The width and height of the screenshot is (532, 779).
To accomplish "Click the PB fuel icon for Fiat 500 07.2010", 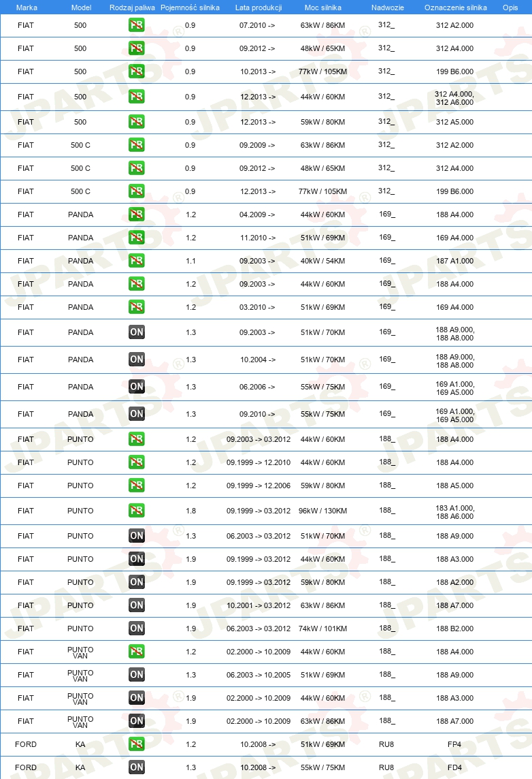I will (137, 25).
